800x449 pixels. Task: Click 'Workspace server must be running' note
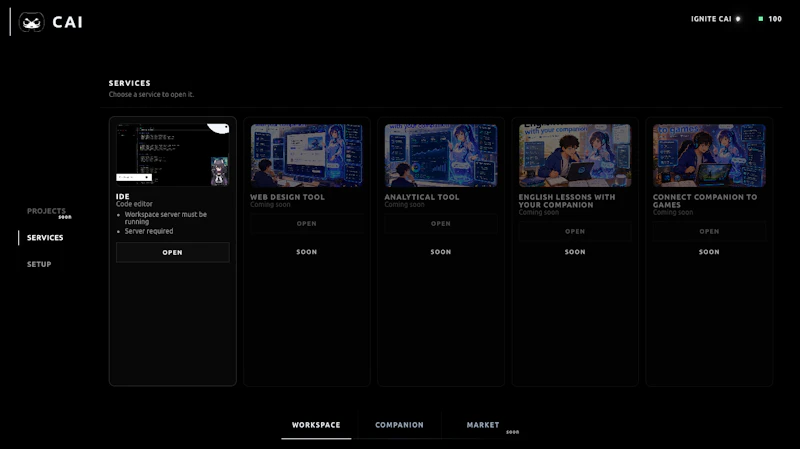click(x=166, y=218)
